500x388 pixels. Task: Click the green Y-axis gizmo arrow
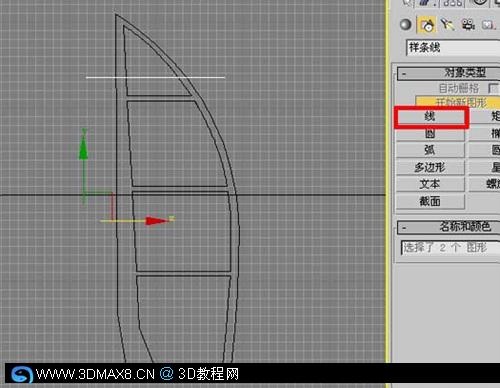[83, 147]
